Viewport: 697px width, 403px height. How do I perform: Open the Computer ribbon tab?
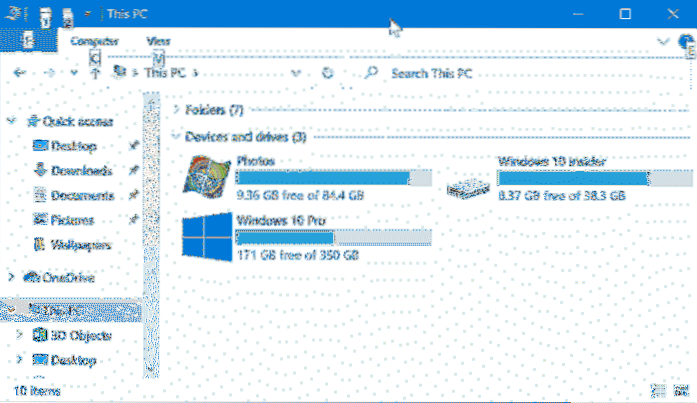coord(94,41)
